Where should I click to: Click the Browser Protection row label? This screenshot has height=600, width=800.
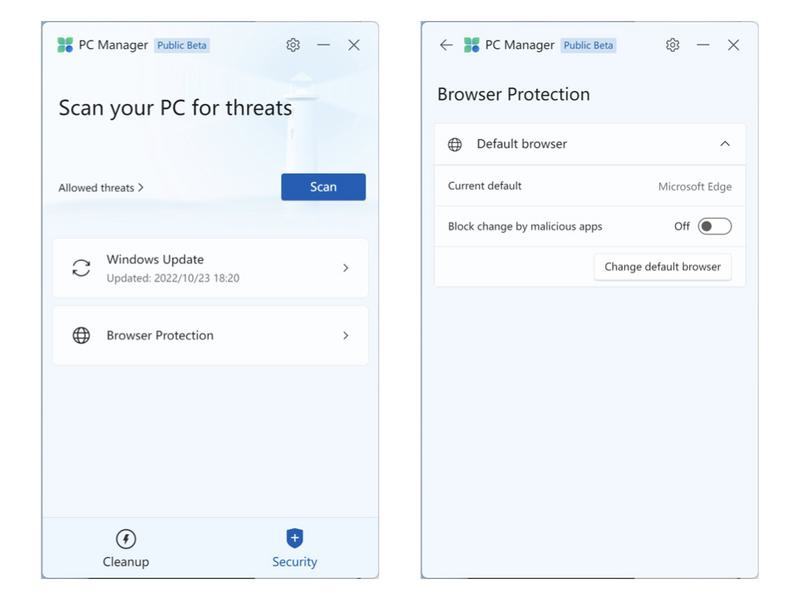(160, 335)
